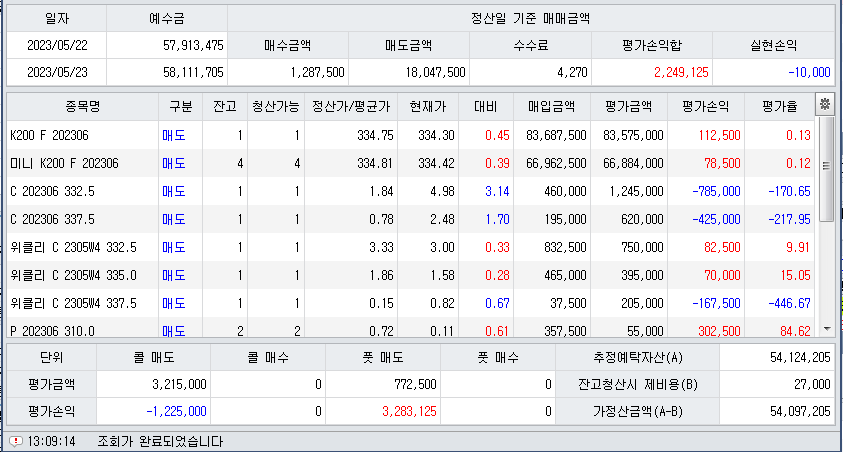Click the deposit value 58,111,705
Screen dimensions: 843x452
[193, 72]
